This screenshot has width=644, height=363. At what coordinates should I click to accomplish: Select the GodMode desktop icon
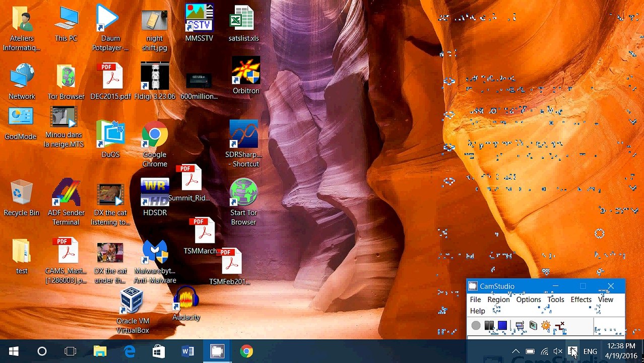tap(21, 124)
